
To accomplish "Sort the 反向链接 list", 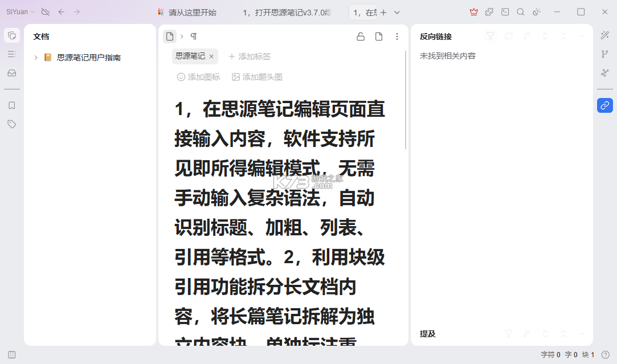I will click(x=527, y=36).
